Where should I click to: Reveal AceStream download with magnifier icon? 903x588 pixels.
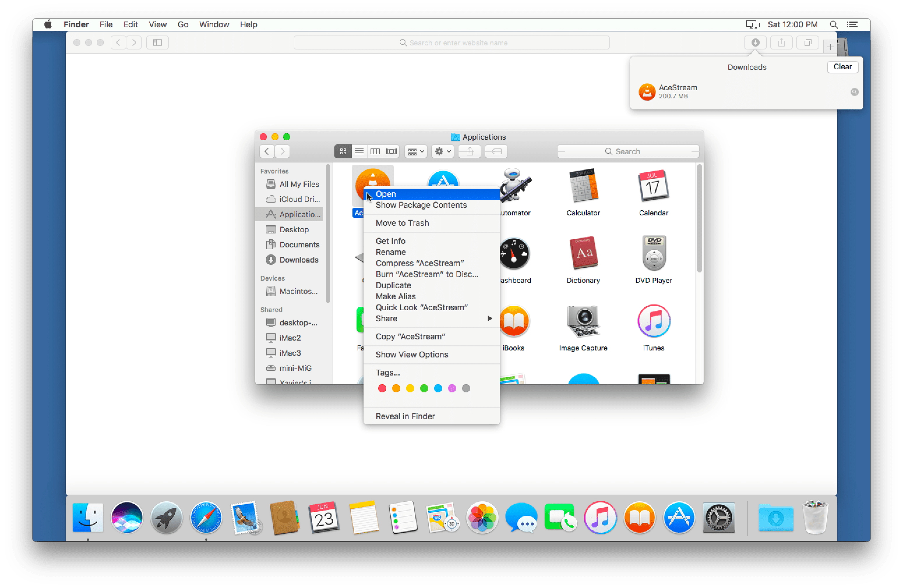point(854,92)
